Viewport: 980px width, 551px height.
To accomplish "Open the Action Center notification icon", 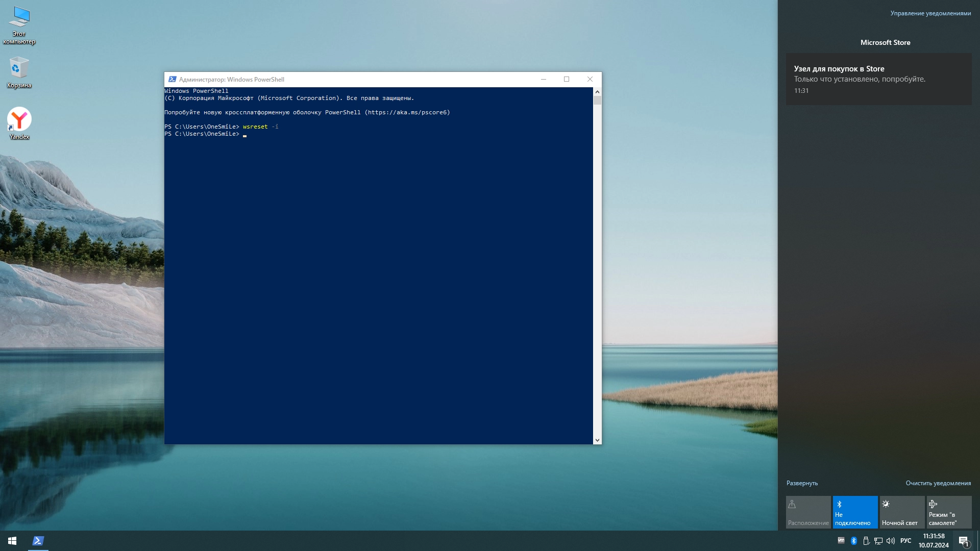I will [x=964, y=540].
